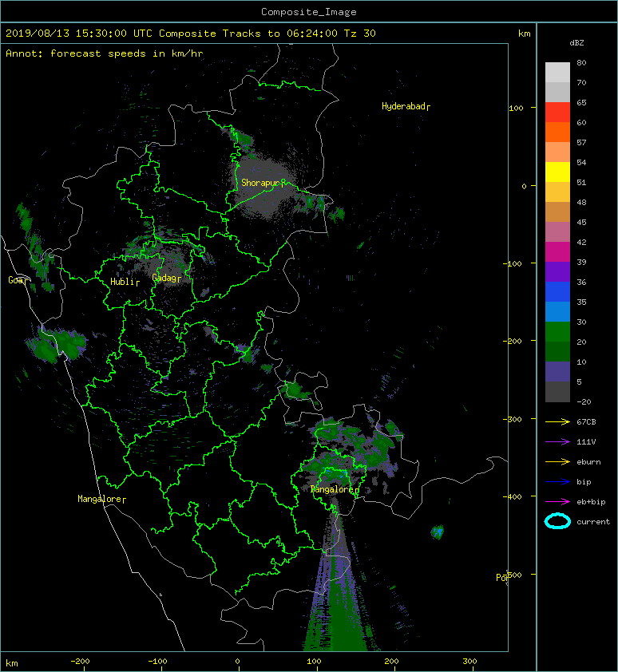618x672 pixels.
Task: Select the 'Composite_Image' title text
Action: coord(309,12)
